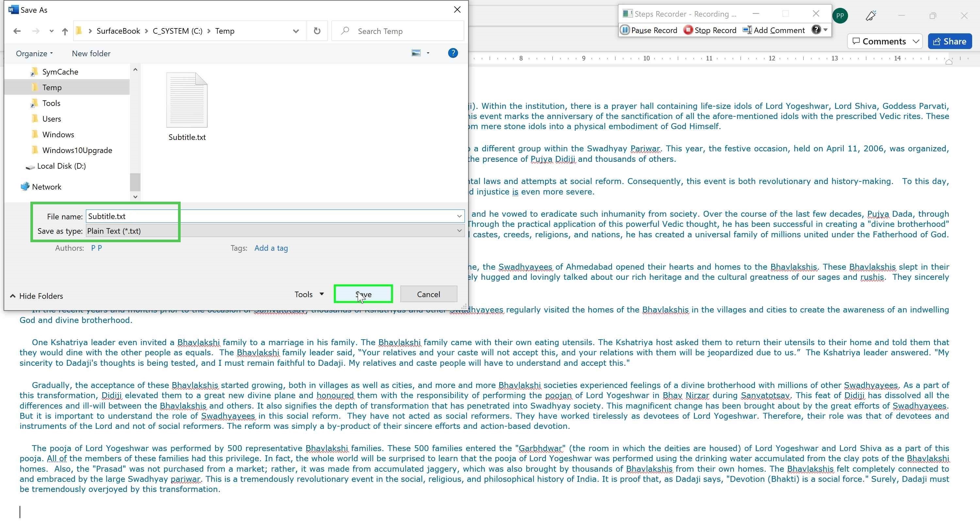Open Recent locations dropdown arrow

coord(51,31)
